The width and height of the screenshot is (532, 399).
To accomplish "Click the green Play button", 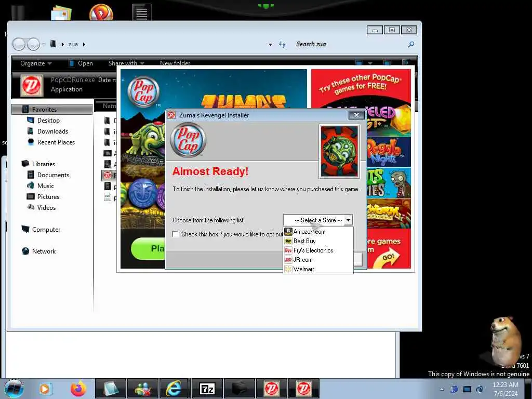I will (x=148, y=249).
